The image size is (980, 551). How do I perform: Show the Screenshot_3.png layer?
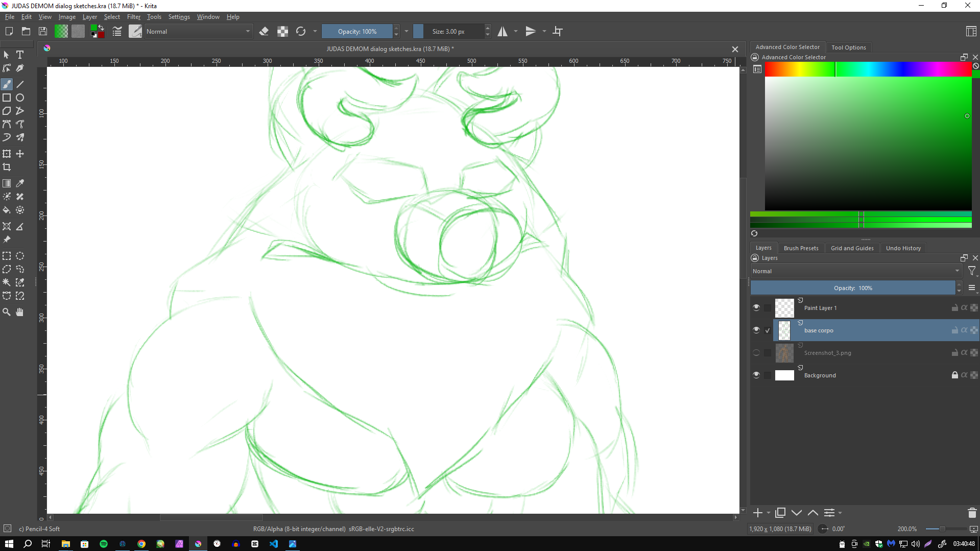756,352
